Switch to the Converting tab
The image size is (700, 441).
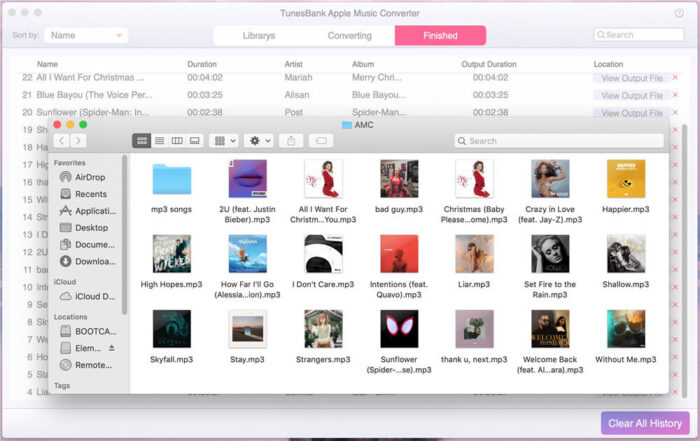pyautogui.click(x=349, y=36)
